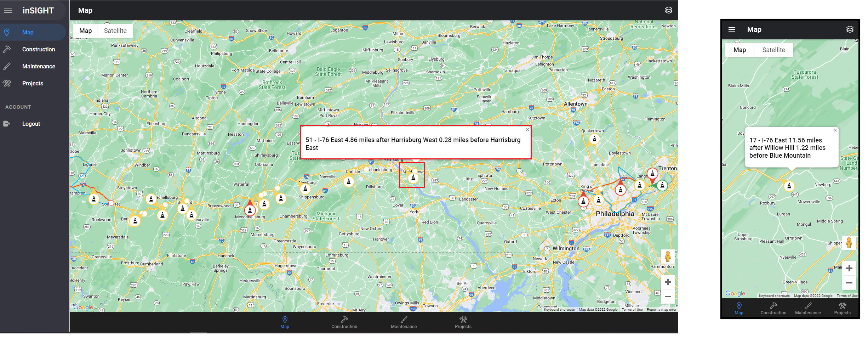Select Maintenance tab in desktop bottom bar
This screenshot has width=868, height=338.
[404, 322]
